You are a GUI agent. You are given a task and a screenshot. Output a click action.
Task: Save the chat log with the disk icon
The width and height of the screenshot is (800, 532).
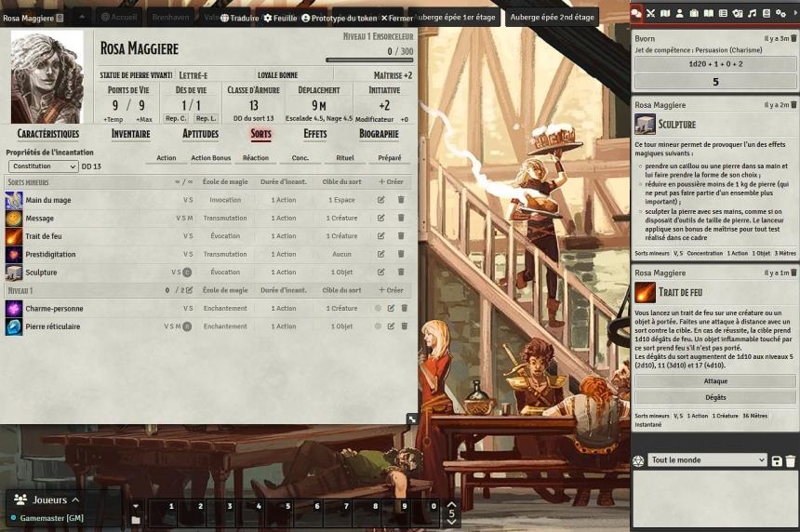pyautogui.click(x=777, y=460)
